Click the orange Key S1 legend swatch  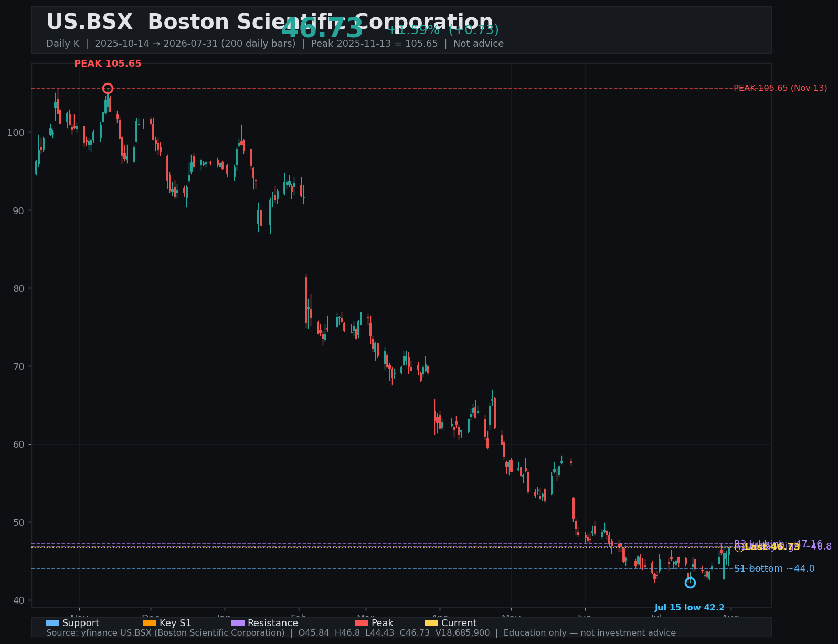pos(150,624)
